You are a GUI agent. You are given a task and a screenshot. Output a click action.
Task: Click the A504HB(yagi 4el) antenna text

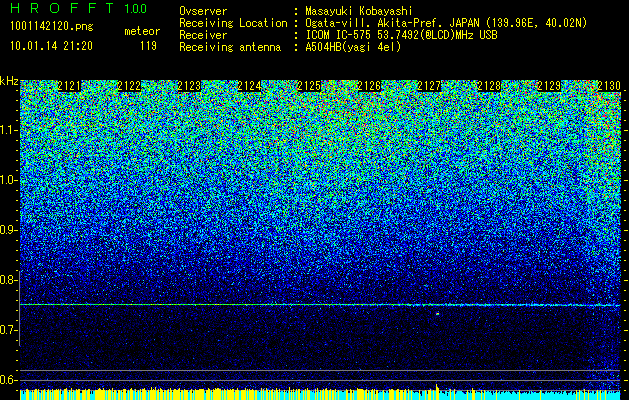coord(353,47)
